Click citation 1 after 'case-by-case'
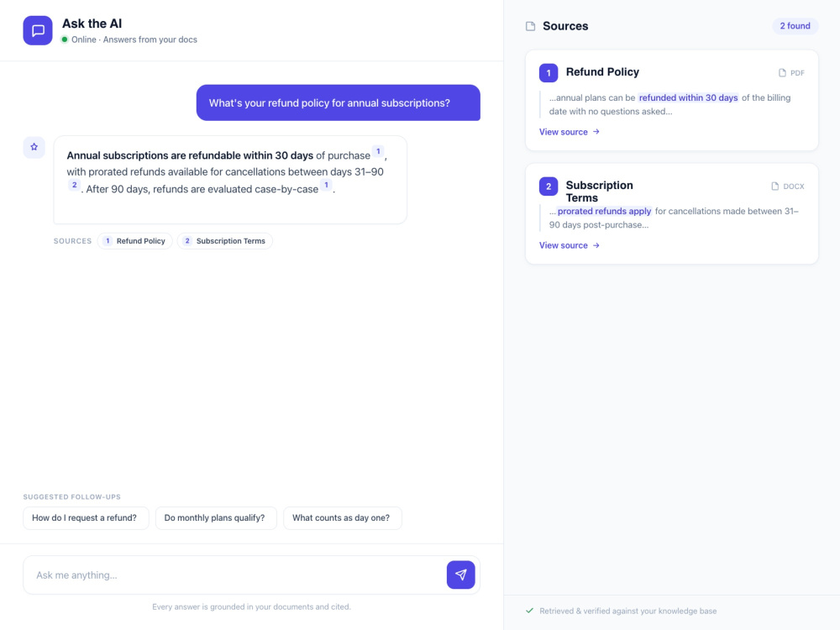 point(326,186)
